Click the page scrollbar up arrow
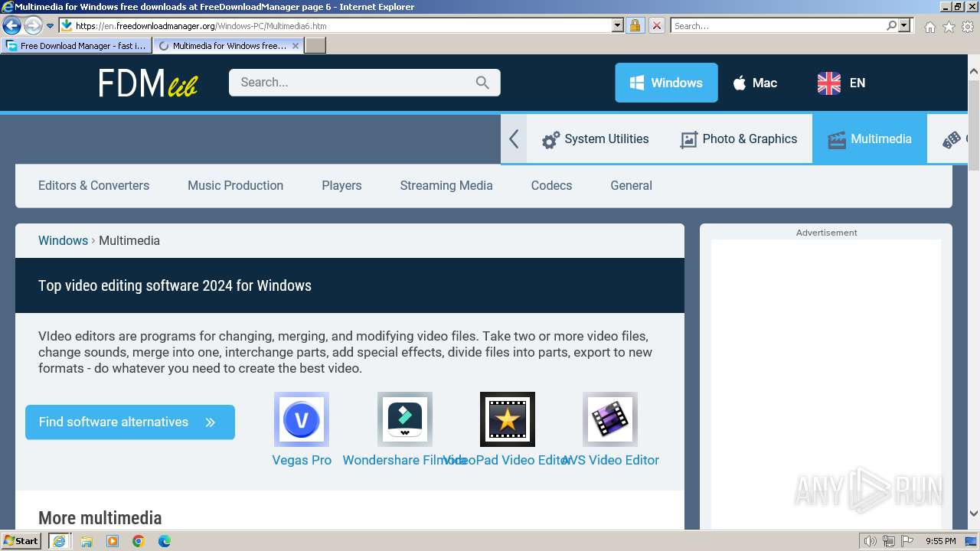This screenshot has height=551, width=980. click(974, 72)
